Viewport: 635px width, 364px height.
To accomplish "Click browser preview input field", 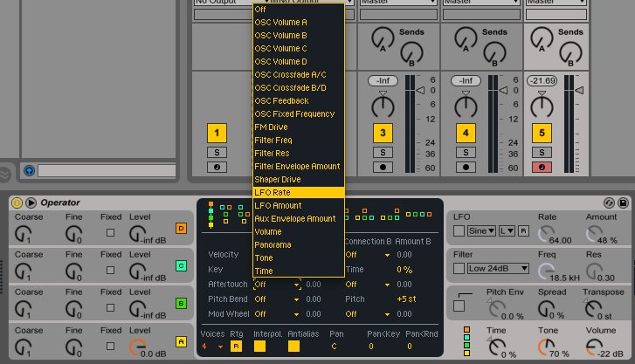I will click(107, 170).
